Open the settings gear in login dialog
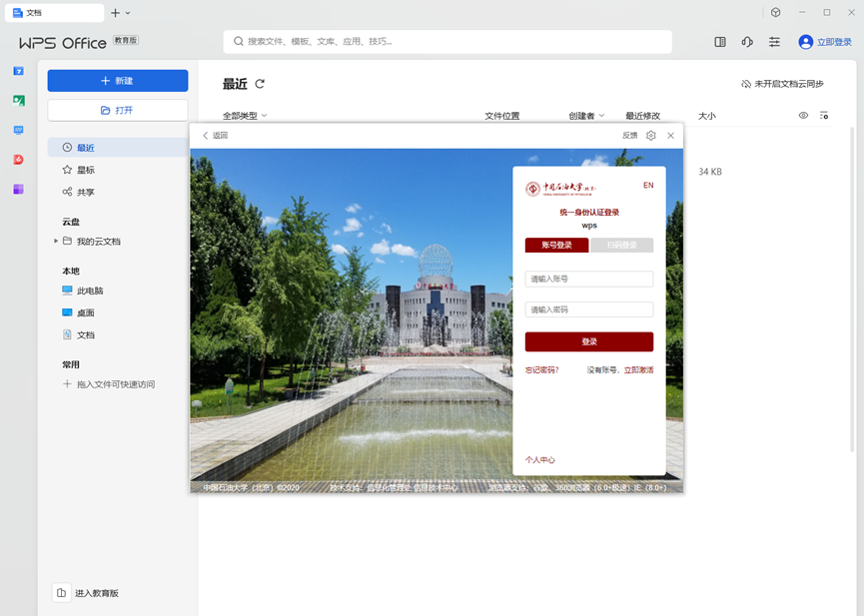This screenshot has width=864, height=616. coord(651,136)
